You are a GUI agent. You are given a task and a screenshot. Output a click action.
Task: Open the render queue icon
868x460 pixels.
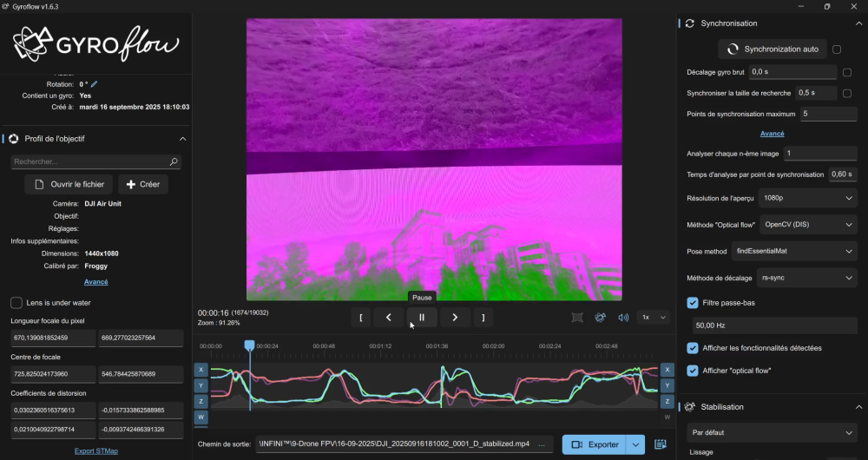[x=661, y=444]
